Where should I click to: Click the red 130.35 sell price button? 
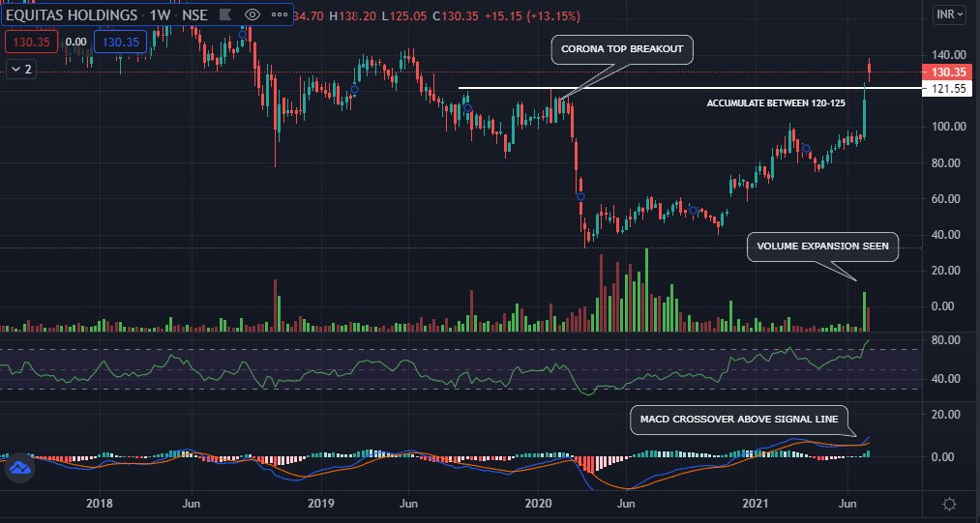[x=31, y=42]
